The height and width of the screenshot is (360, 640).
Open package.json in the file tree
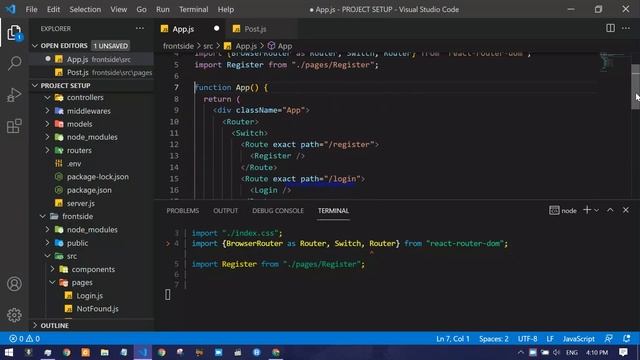(x=89, y=190)
